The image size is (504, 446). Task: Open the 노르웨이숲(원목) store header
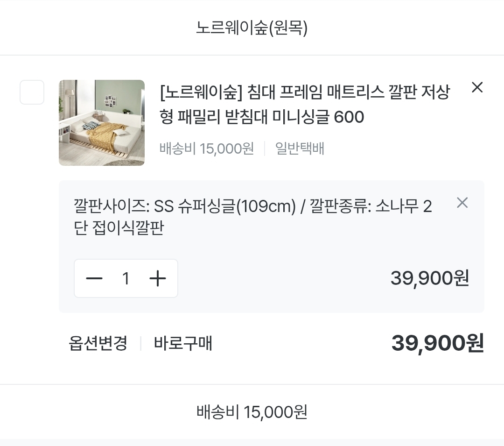point(252,28)
